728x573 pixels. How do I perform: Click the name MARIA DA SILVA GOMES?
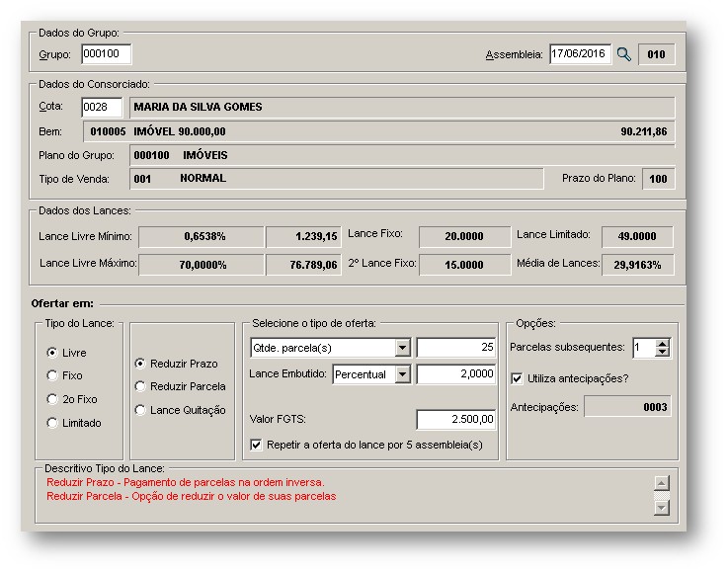click(198, 107)
